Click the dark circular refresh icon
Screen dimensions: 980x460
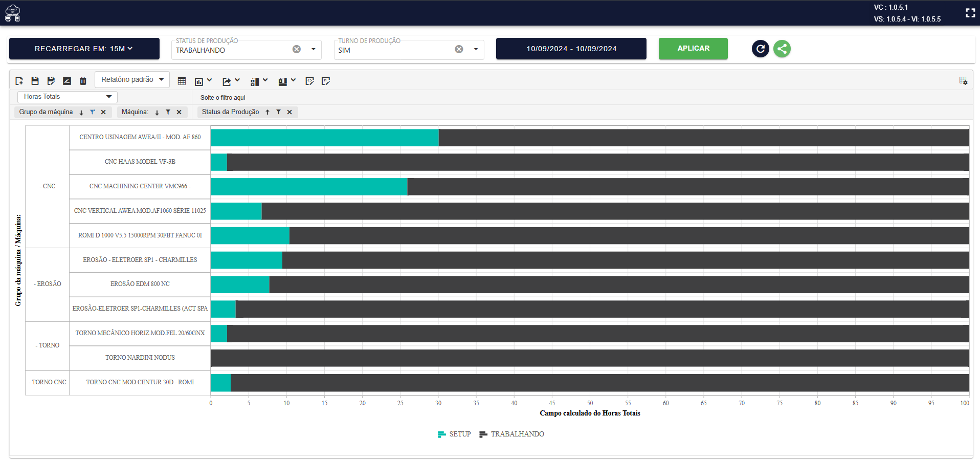coord(761,49)
